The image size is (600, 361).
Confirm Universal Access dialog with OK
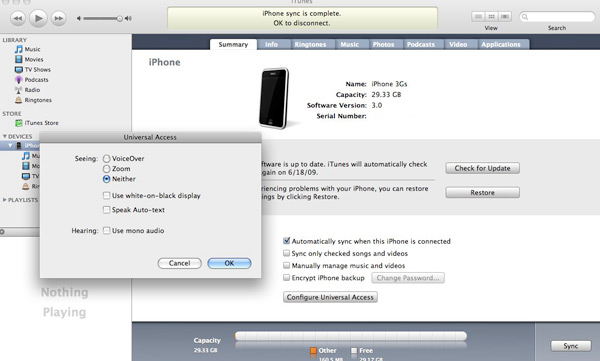coord(229,263)
